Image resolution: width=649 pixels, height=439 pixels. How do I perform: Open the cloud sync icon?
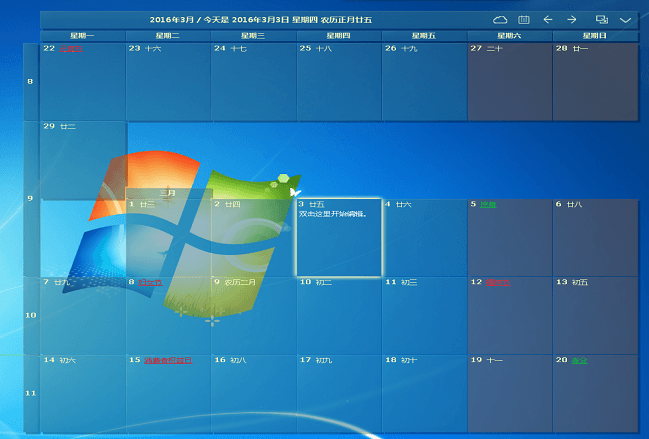pos(500,19)
